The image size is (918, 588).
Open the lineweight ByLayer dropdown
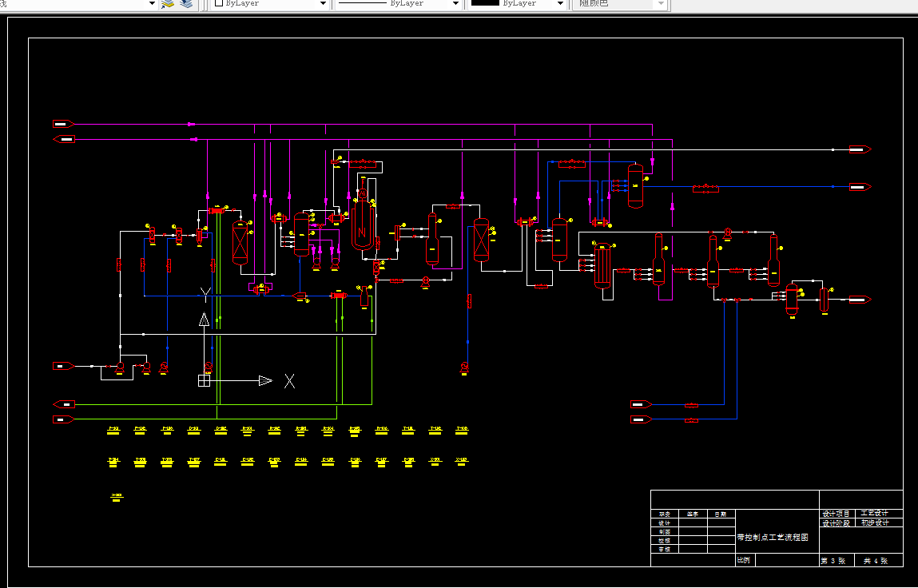coord(560,3)
